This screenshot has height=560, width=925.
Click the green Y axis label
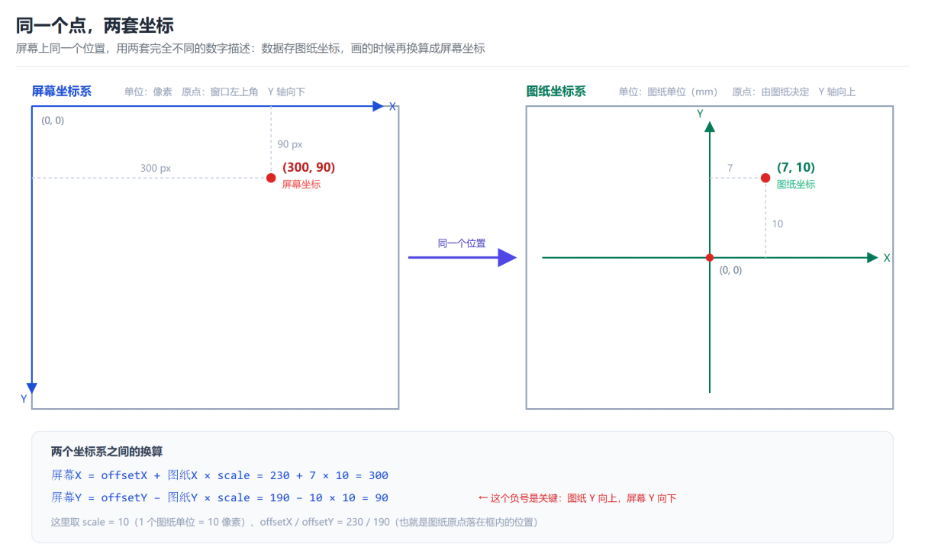pos(700,114)
